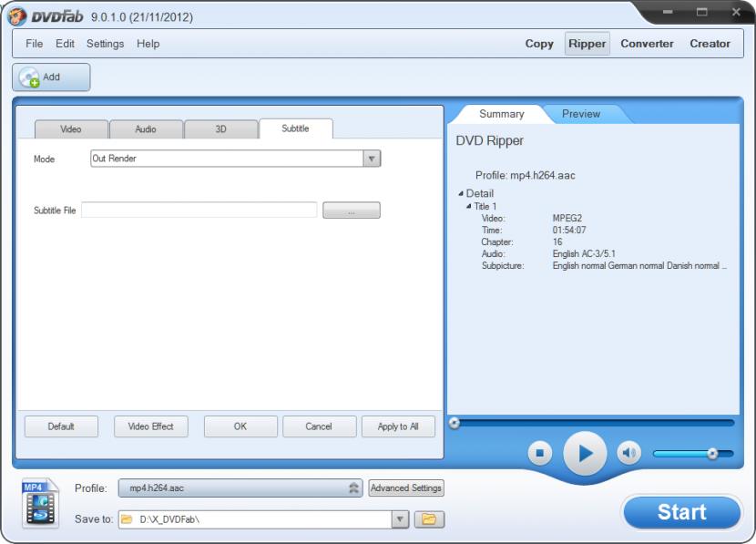The width and height of the screenshot is (756, 544).
Task: Collapse the Title 1 tree node
Action: coord(469,206)
